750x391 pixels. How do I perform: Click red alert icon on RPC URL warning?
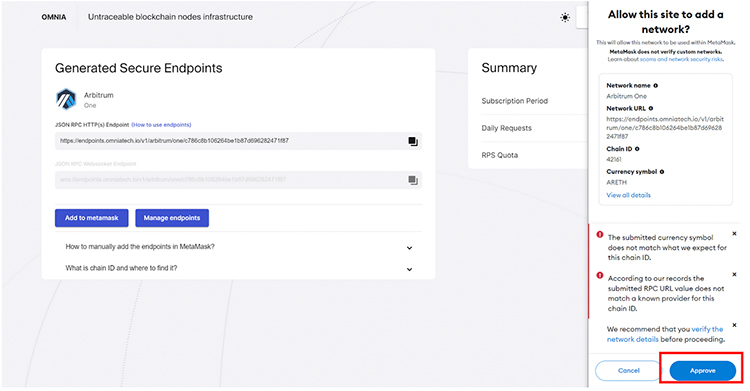(599, 275)
